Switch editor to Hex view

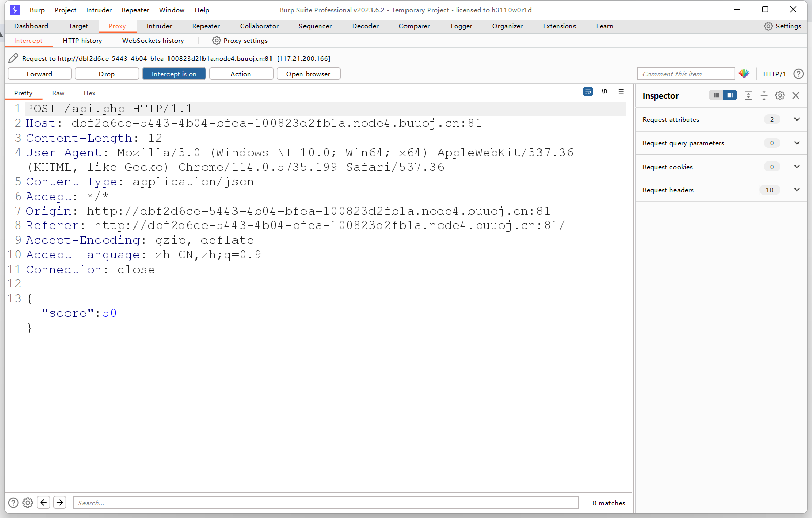(89, 93)
